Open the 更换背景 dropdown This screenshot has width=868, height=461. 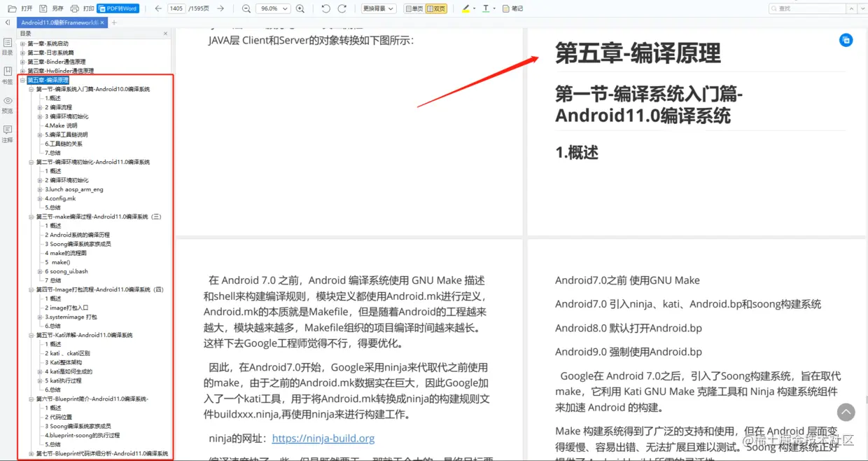coord(379,8)
